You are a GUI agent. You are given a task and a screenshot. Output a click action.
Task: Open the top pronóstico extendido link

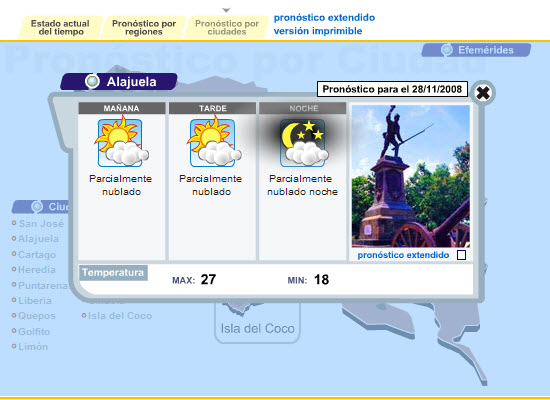[x=324, y=18]
